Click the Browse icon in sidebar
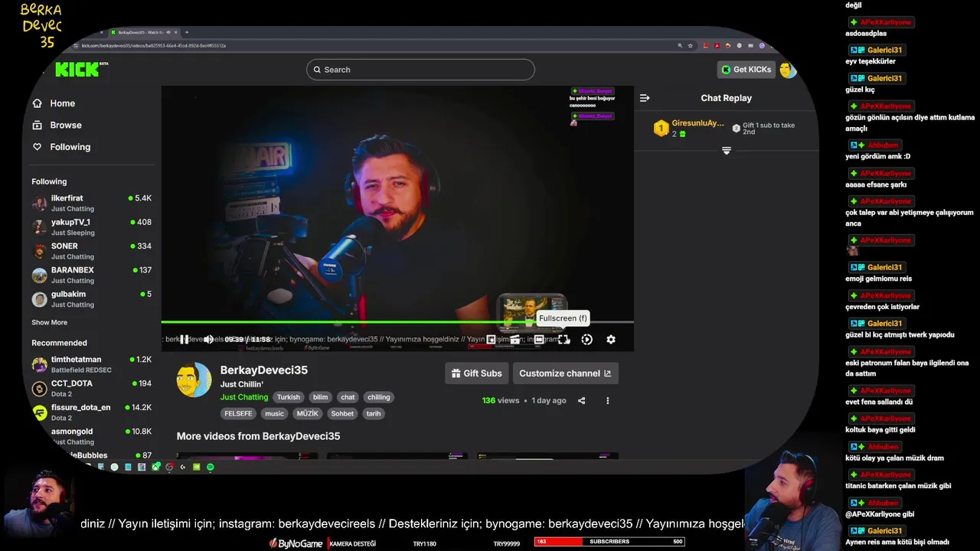 (x=38, y=125)
